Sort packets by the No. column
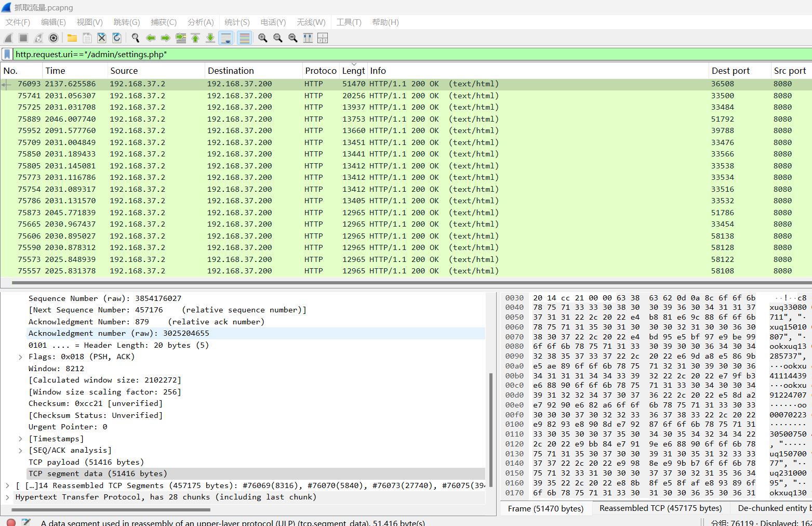Screen dimensions: 812x526 pyautogui.click(x=21, y=71)
